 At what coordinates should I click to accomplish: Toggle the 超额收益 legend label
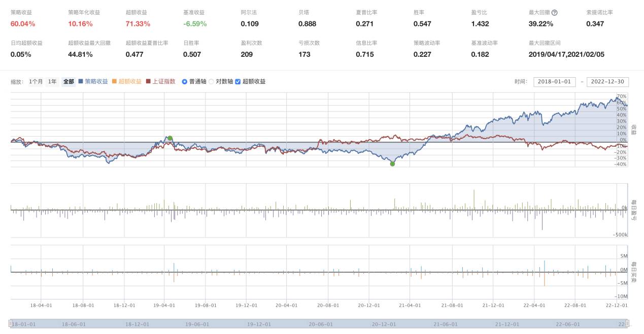pyautogui.click(x=130, y=82)
